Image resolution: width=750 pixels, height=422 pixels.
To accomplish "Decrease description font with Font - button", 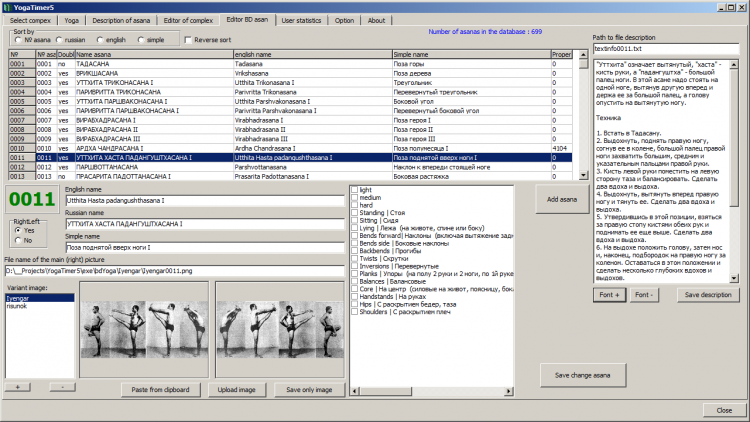I will tap(645, 295).
